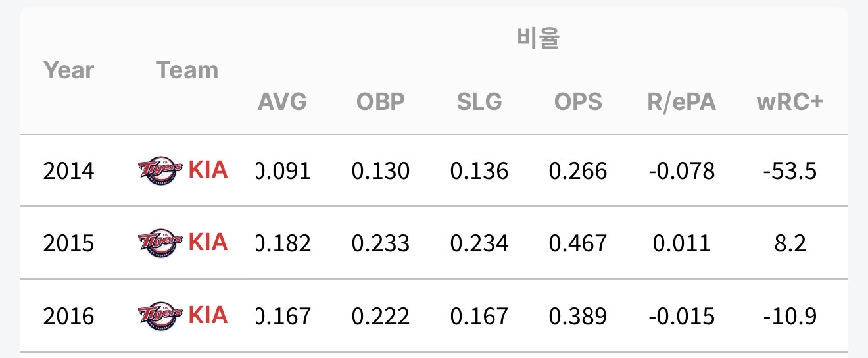The image size is (868, 358).
Task: Sort by the OBP column header
Action: (x=381, y=102)
